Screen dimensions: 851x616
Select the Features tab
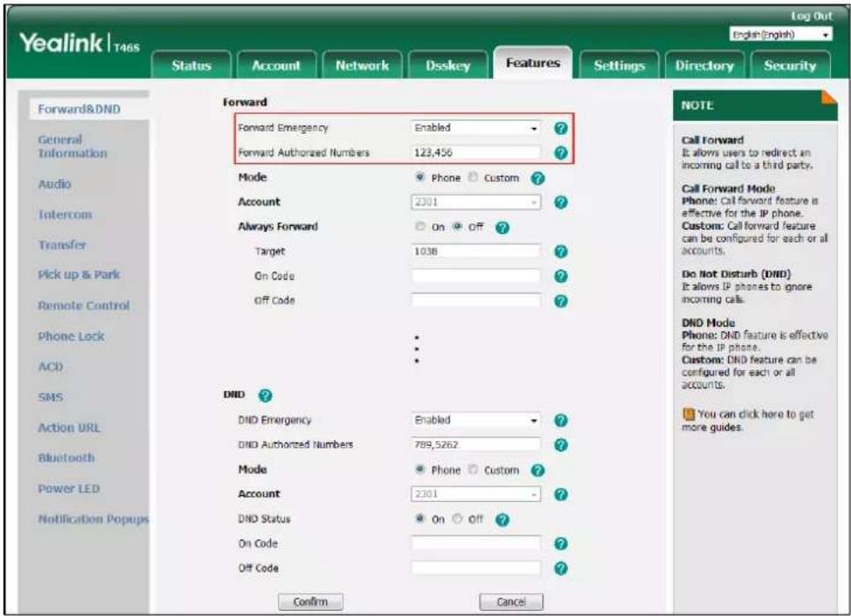point(533,63)
